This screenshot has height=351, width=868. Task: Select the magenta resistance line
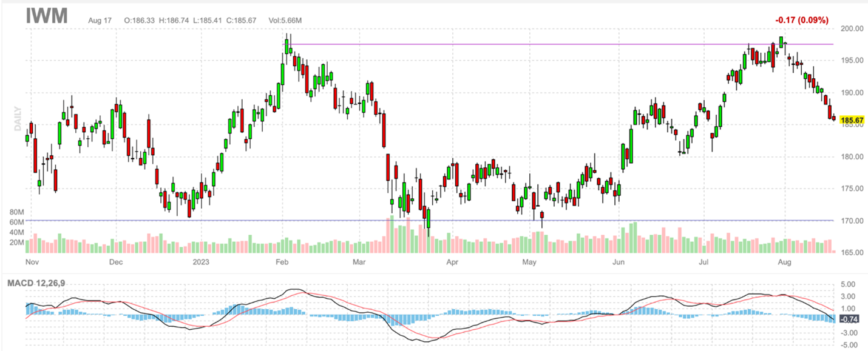coord(546,44)
